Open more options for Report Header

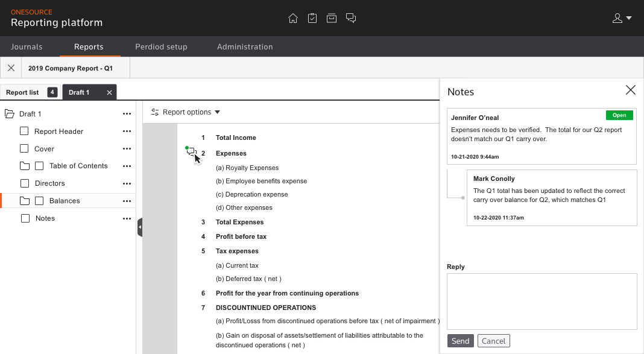127,131
